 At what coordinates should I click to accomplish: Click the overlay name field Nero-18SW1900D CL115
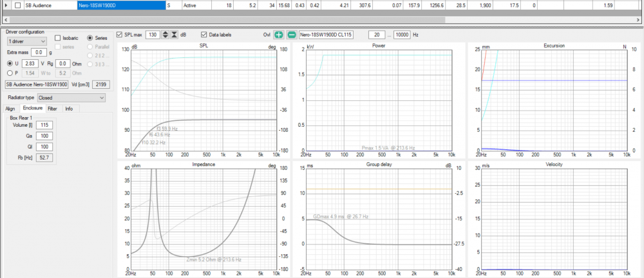coord(326,35)
